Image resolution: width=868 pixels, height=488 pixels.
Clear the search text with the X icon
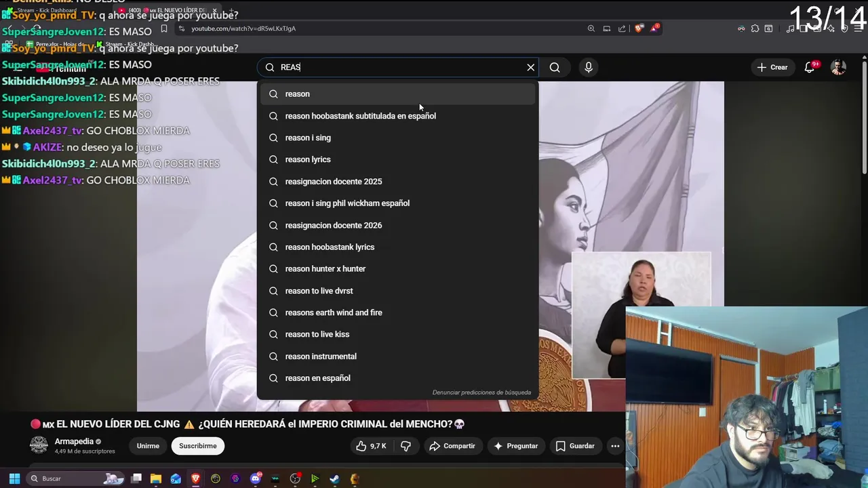[531, 67]
